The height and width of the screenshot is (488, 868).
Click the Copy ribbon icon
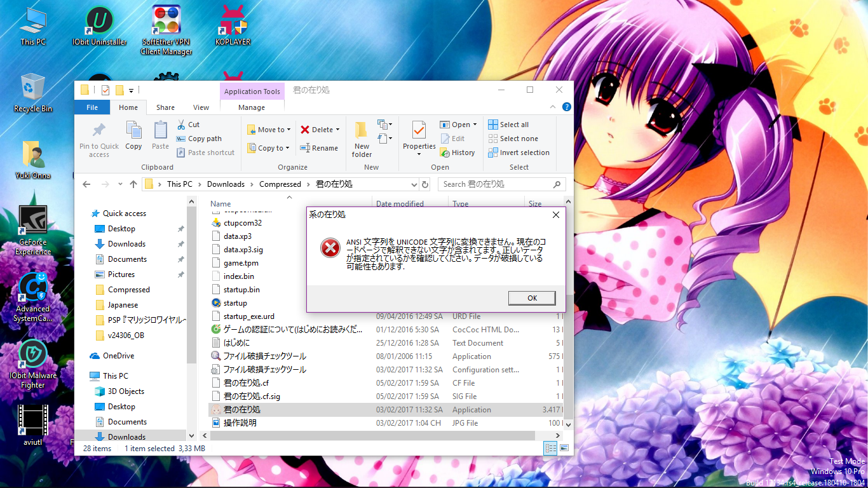pyautogui.click(x=133, y=136)
